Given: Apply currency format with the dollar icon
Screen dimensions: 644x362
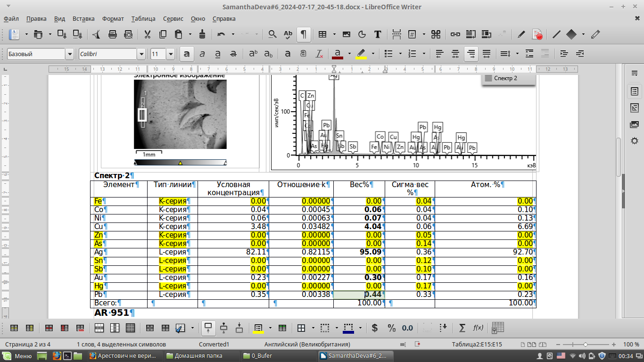Looking at the screenshot, I should [x=375, y=328].
